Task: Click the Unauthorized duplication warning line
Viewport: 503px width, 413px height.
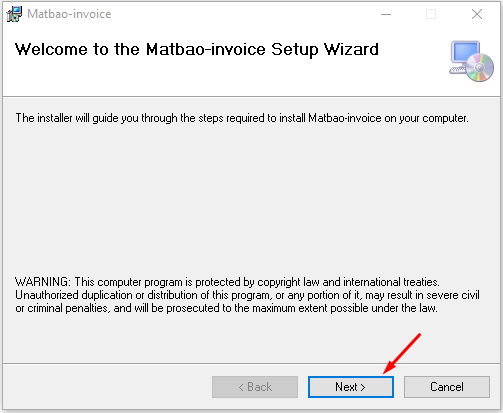Action: tap(247, 295)
